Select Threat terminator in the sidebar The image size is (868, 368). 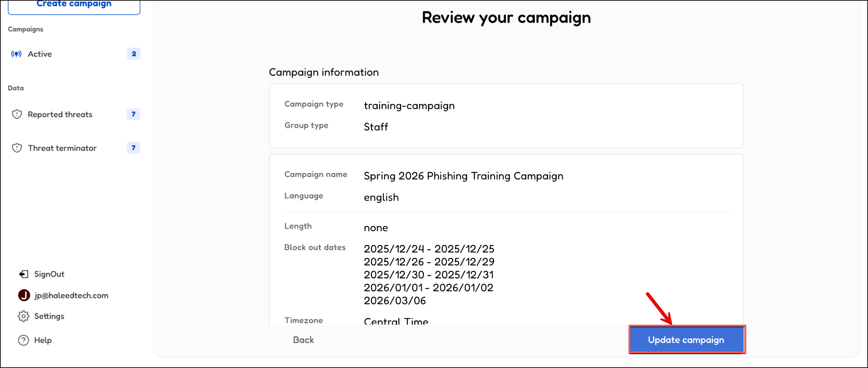62,148
